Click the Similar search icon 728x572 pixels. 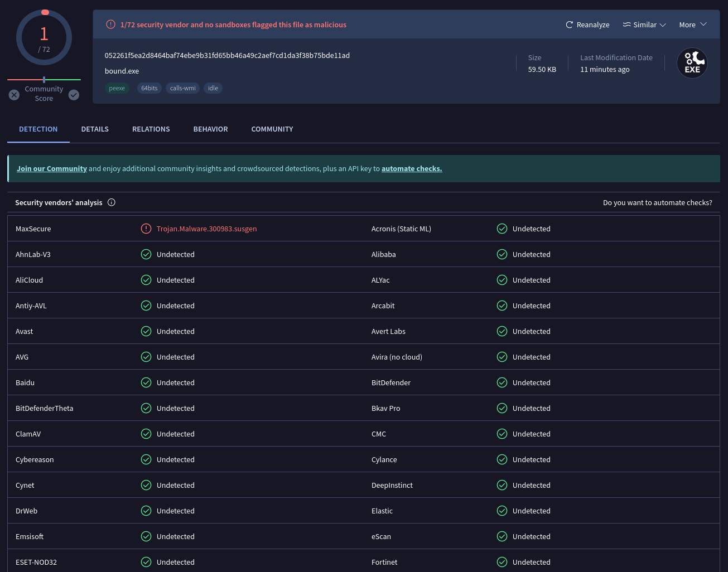(x=627, y=25)
